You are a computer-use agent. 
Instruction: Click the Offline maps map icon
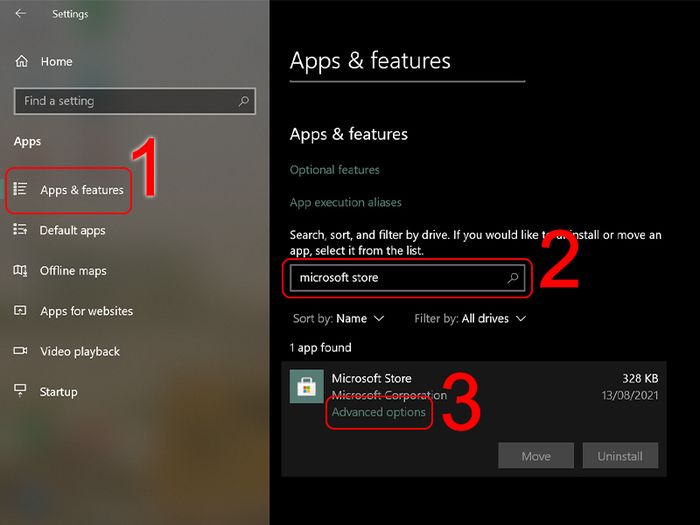pyautogui.click(x=20, y=270)
